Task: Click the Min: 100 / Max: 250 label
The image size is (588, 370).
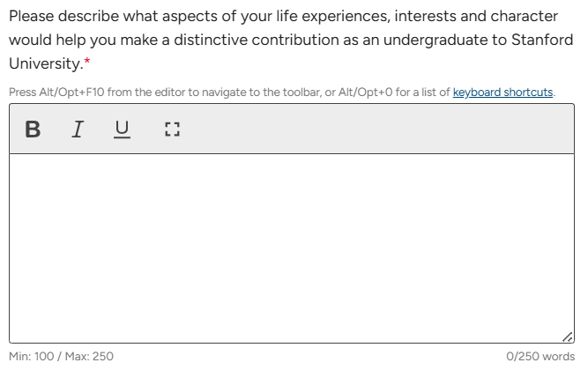Action: [x=62, y=356]
